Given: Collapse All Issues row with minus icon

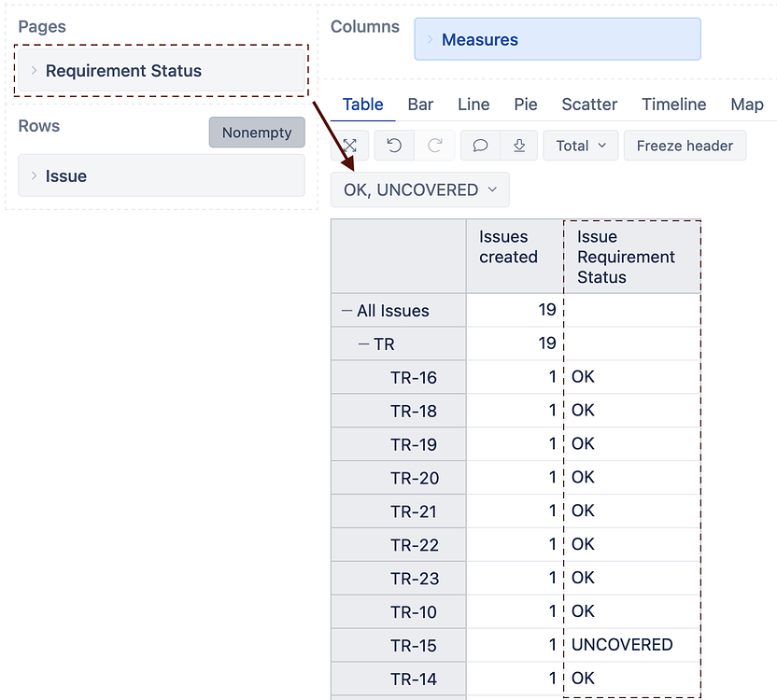Looking at the screenshot, I should coord(346,311).
